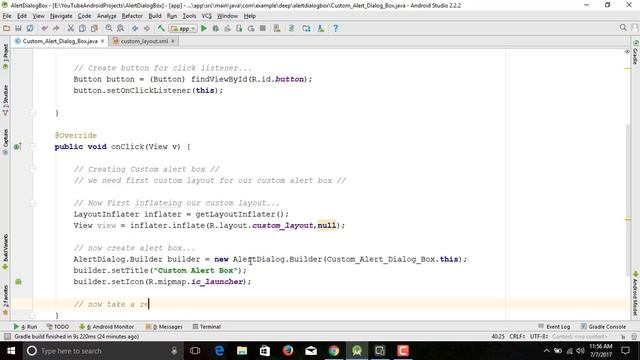Open the VCS menu
The width and height of the screenshot is (640, 360).
[x=207, y=16]
